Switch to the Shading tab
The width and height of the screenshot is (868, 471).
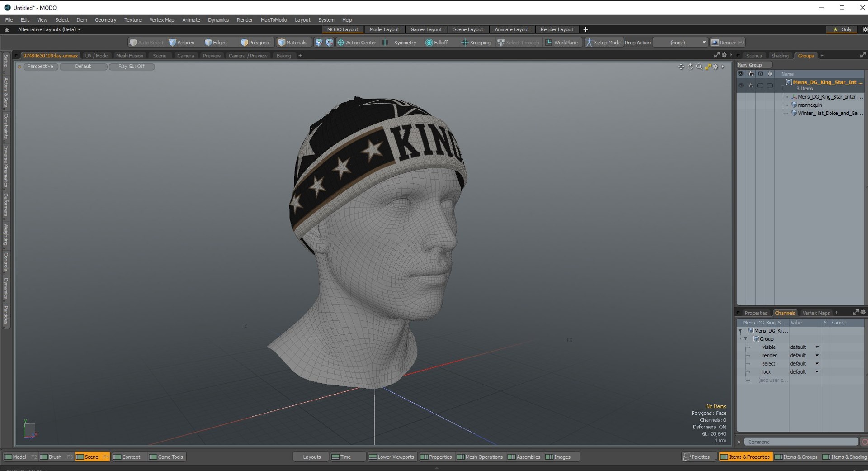(780, 56)
